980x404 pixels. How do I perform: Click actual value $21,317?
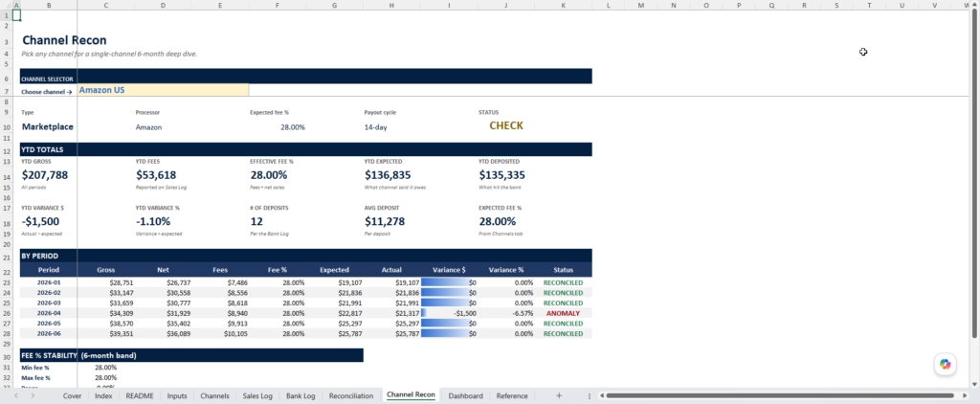pos(391,313)
